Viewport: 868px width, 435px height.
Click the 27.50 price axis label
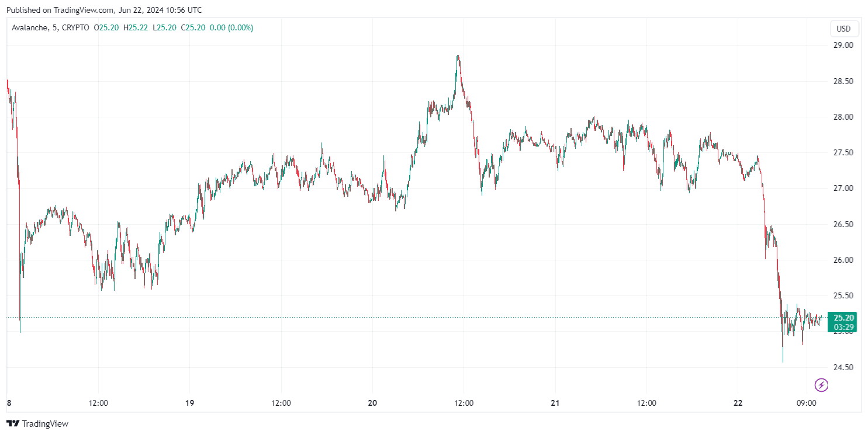click(843, 152)
